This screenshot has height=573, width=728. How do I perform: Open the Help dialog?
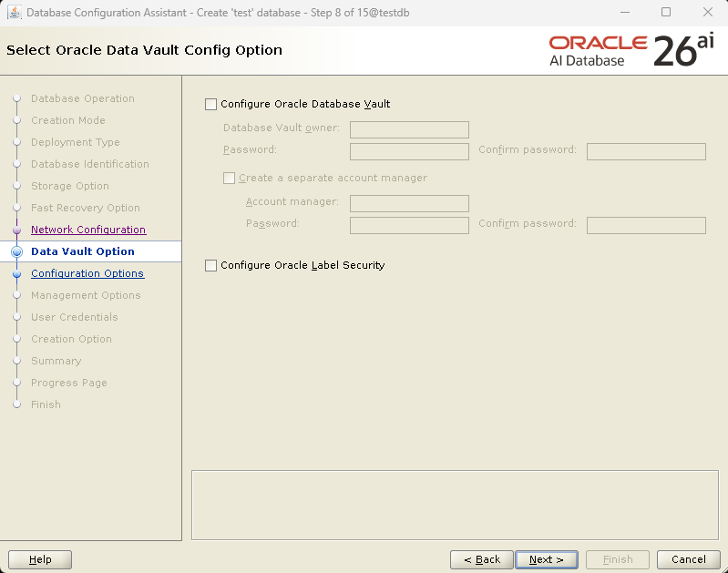click(x=40, y=559)
